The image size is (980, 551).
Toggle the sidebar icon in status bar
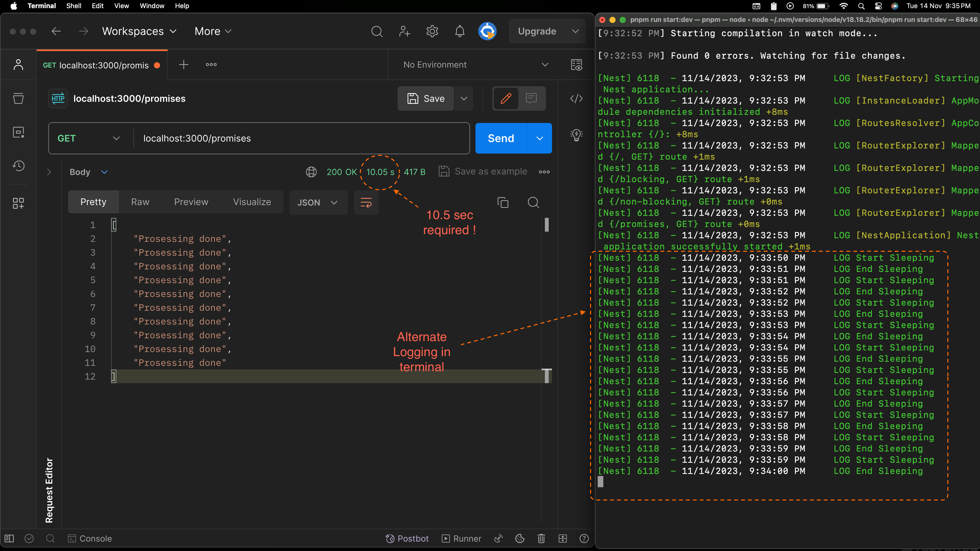[x=9, y=539]
